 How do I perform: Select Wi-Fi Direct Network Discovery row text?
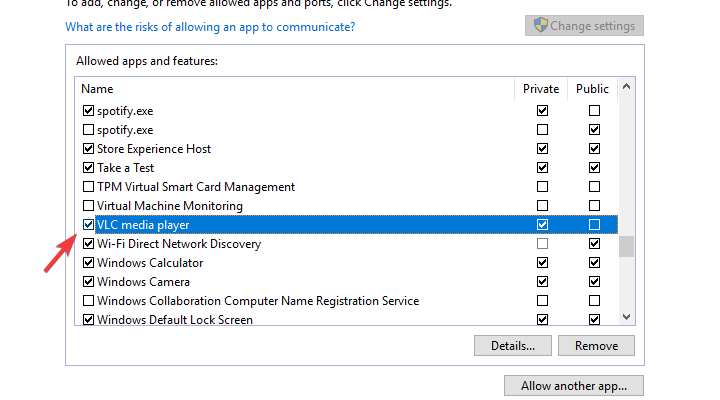click(179, 244)
